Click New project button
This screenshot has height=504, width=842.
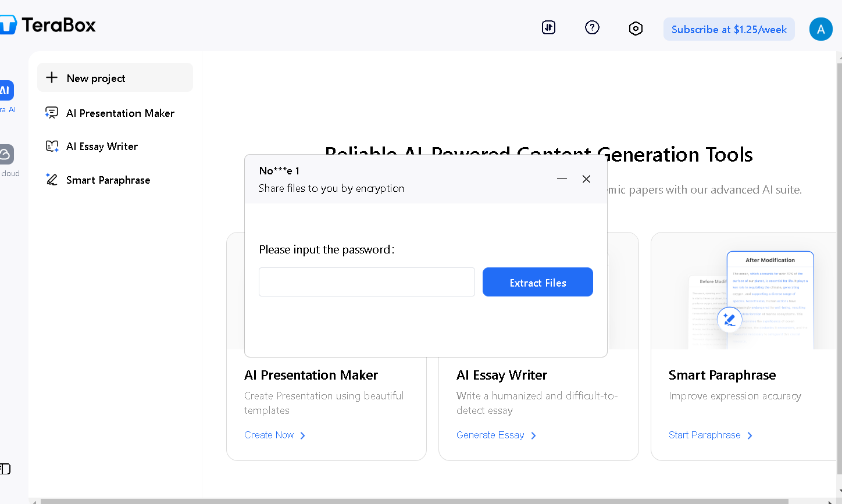point(115,78)
